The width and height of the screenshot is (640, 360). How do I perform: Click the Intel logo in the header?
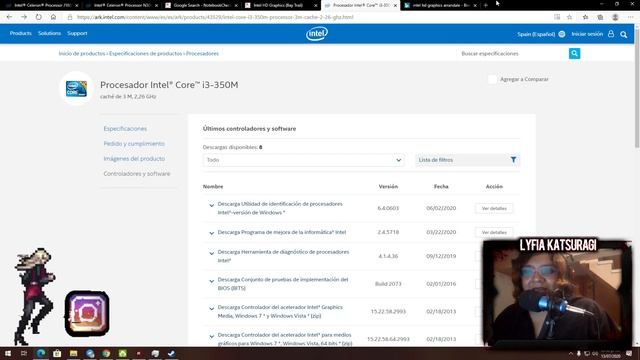pyautogui.click(x=317, y=33)
